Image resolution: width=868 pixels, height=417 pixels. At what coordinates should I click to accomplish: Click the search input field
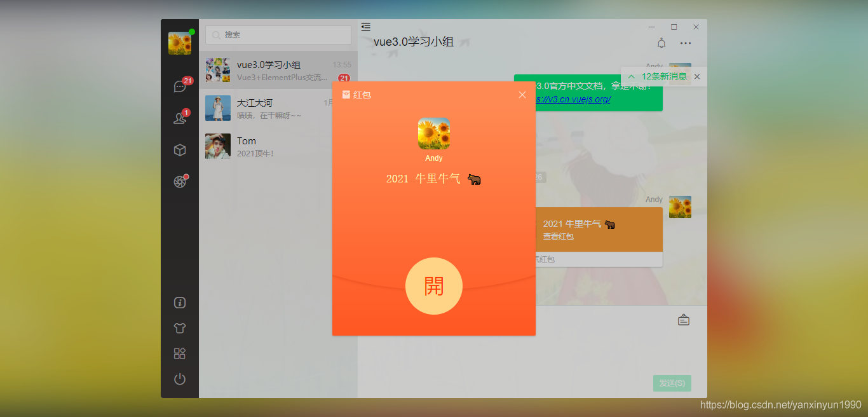[278, 35]
